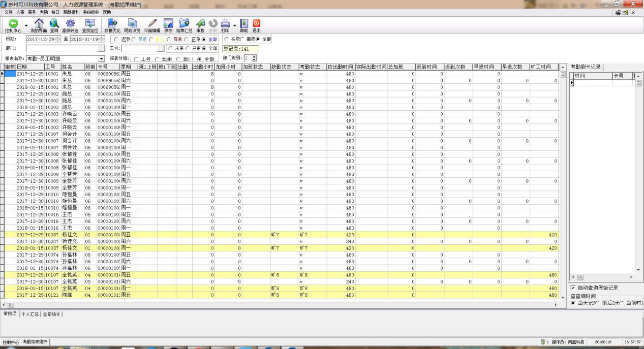This screenshot has width=644, height=349.
Task: Click the 工号 browse ellipsis button
Action: [x=161, y=48]
